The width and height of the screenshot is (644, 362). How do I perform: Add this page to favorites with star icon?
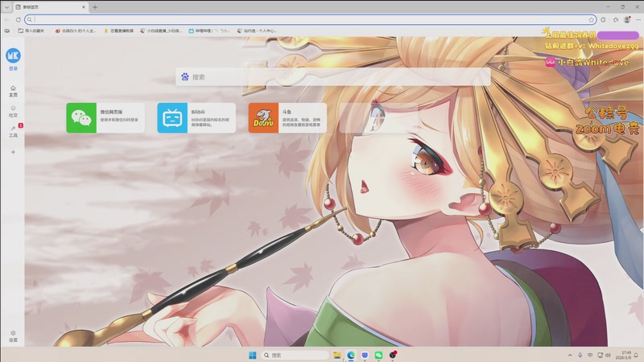[x=591, y=19]
